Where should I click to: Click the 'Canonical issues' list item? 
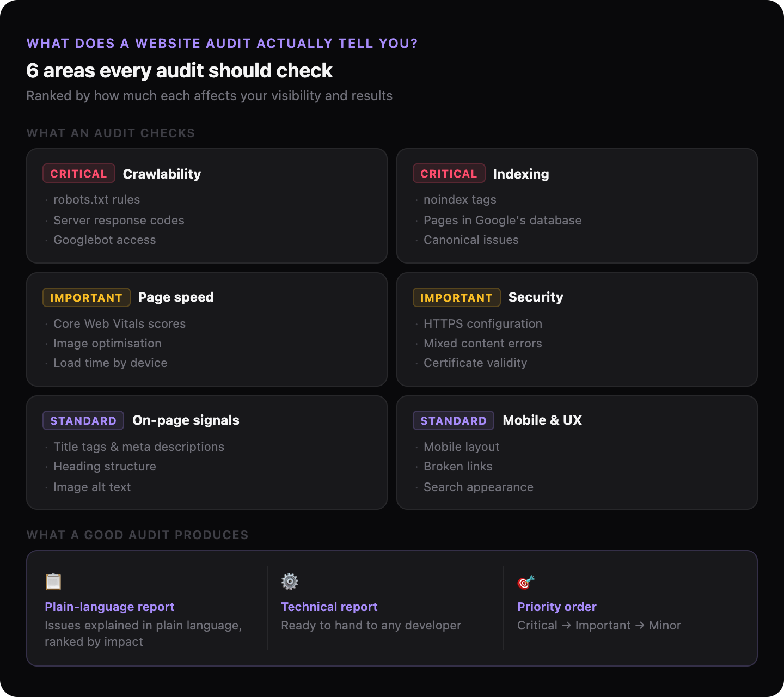(x=471, y=240)
